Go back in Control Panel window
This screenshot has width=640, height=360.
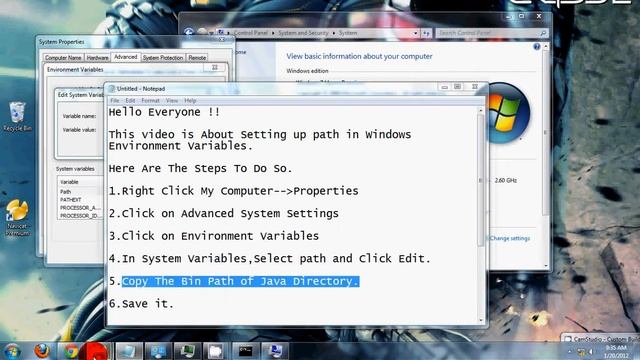click(189, 33)
